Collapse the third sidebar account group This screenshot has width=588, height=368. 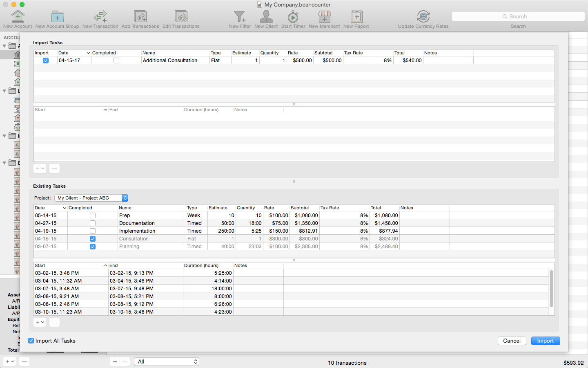[x=4, y=136]
